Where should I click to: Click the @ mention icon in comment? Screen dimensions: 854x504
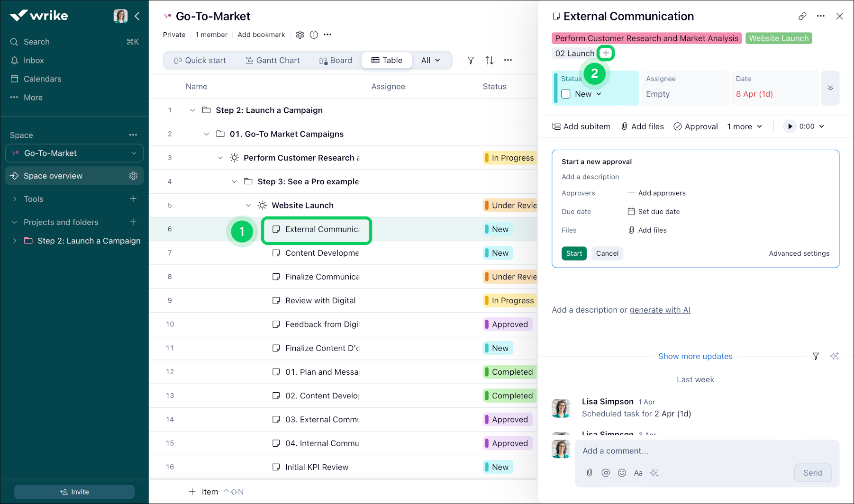tap(605, 473)
